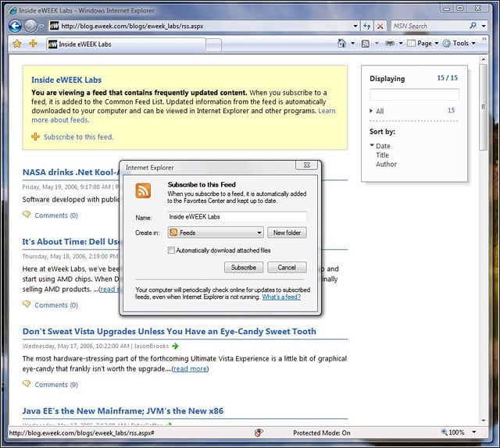Open Don't Sweat Vista Upgrades article title
Screen dimensions: 500x448
pos(170,332)
